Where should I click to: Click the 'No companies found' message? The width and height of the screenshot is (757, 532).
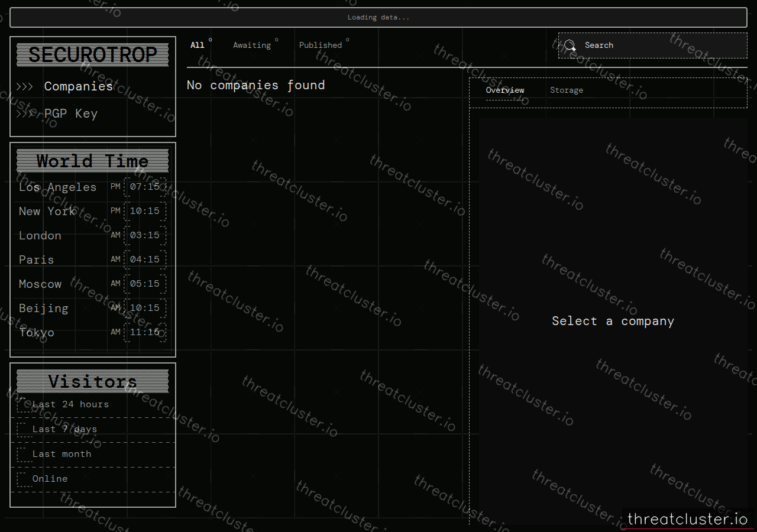tap(256, 85)
